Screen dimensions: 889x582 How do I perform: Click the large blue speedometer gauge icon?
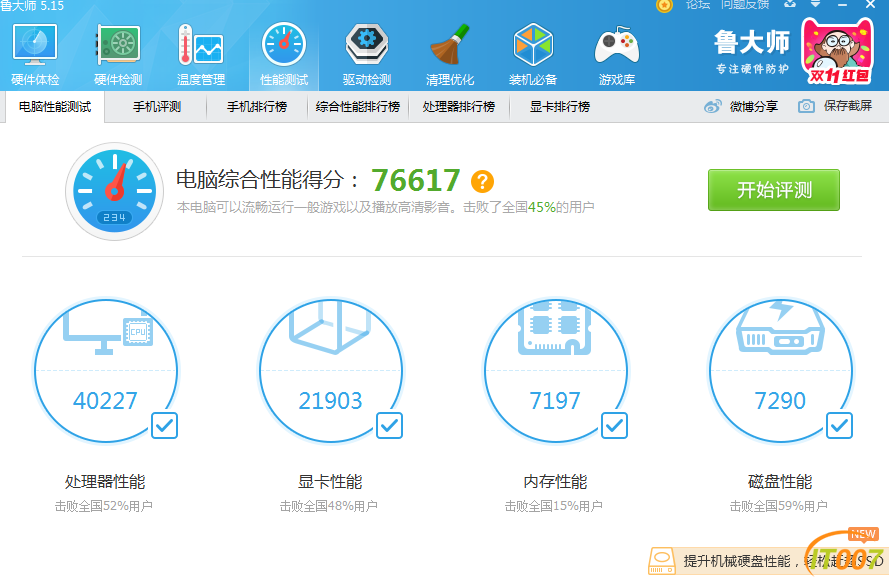coord(115,191)
